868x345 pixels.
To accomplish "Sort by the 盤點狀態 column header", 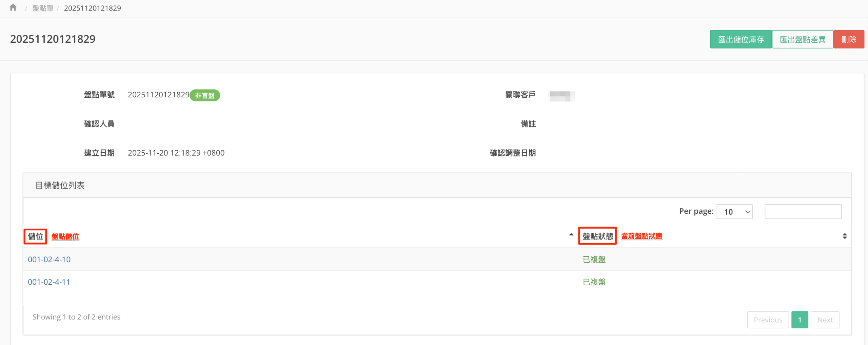I will (597, 236).
